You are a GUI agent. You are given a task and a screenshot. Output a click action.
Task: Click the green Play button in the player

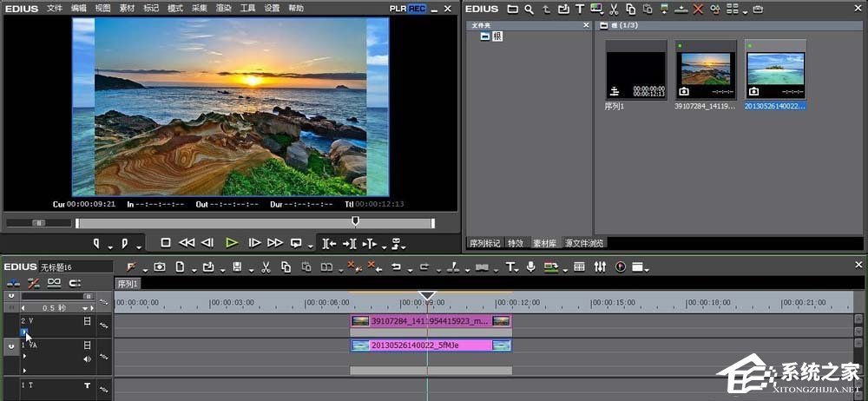coord(231,243)
